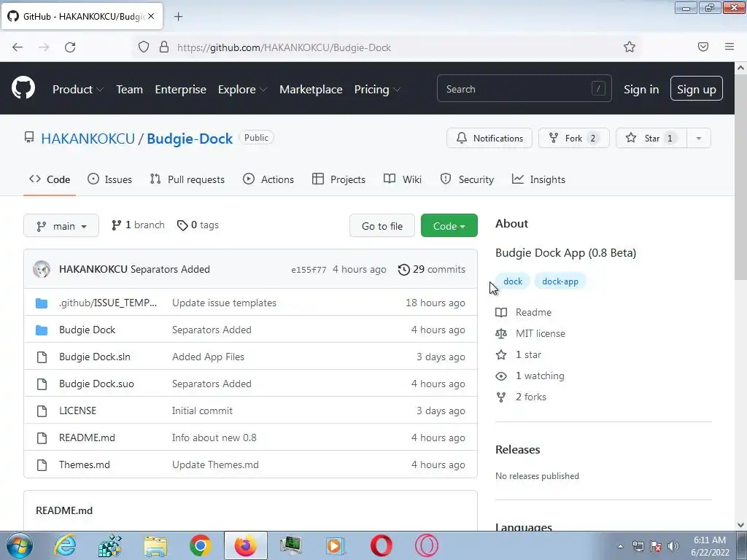Open the 0 tags link
Screen dimensions: 747x560
pos(198,225)
